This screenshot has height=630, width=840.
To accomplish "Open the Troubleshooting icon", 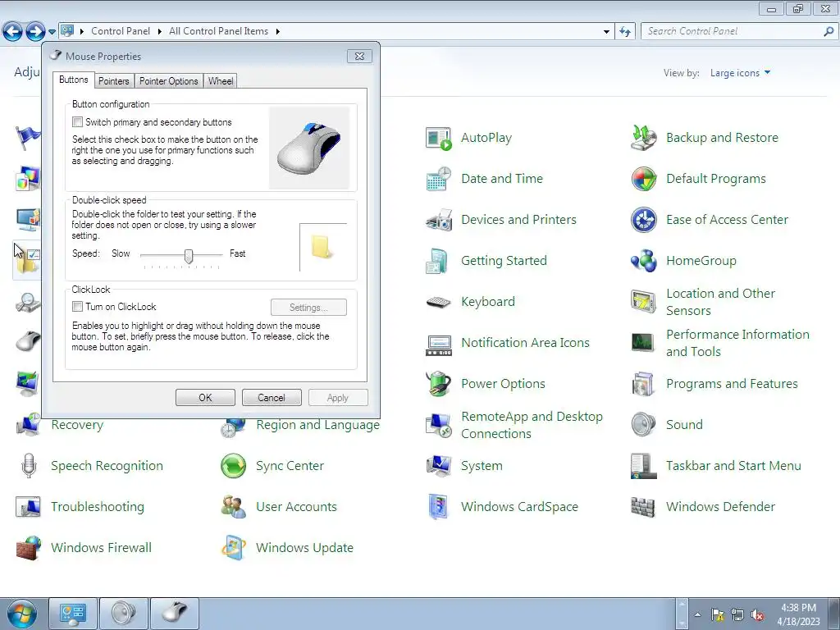I will point(28,507).
